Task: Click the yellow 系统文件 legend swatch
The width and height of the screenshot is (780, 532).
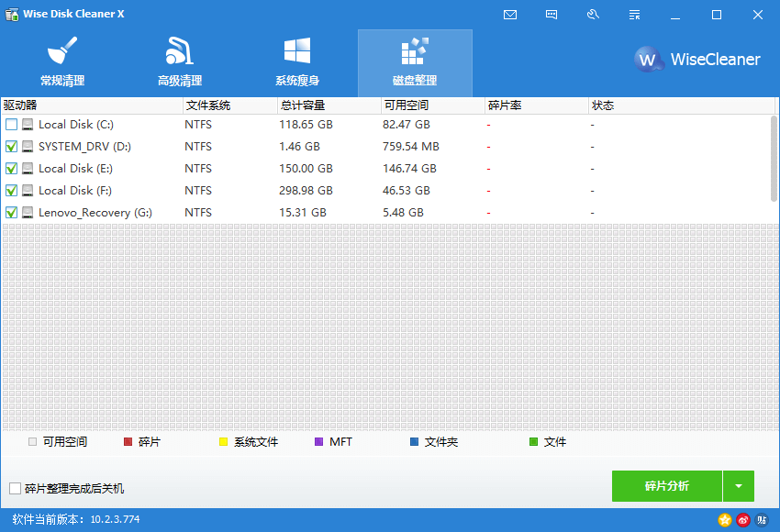Action: (223, 441)
